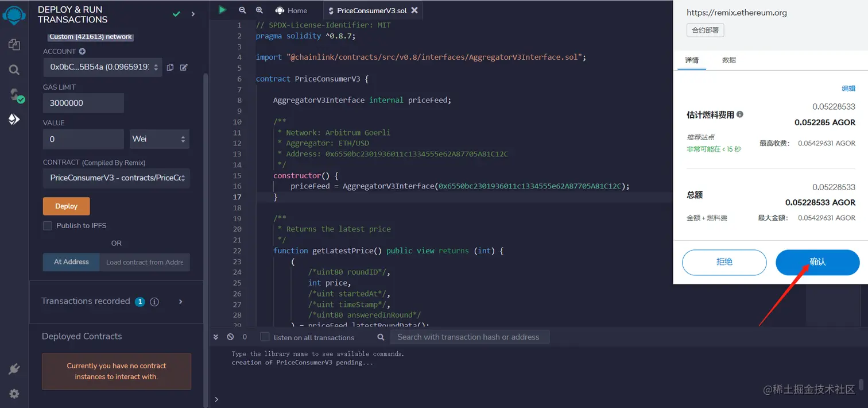
Task: Open the Solidity compiler sidebar icon
Action: [x=15, y=95]
